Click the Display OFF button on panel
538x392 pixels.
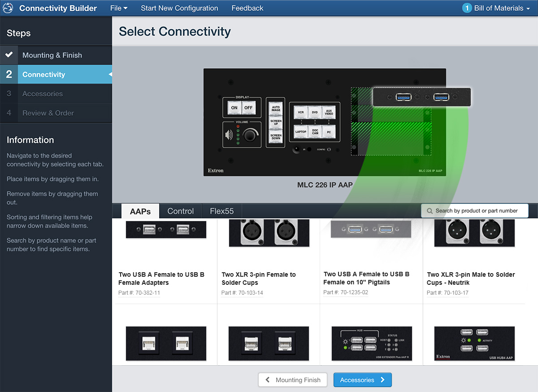pos(248,108)
